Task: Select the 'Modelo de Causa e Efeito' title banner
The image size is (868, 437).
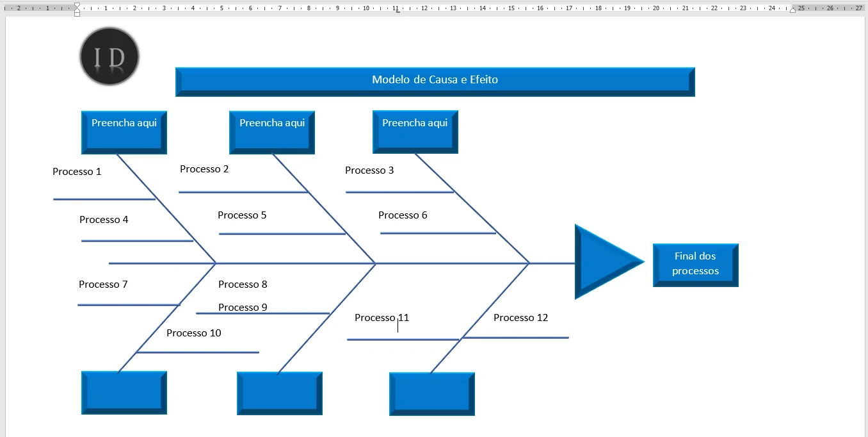Action: click(434, 79)
